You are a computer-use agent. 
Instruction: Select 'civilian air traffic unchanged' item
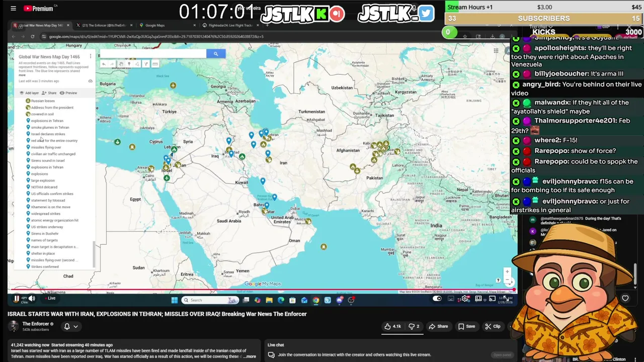click(53, 154)
